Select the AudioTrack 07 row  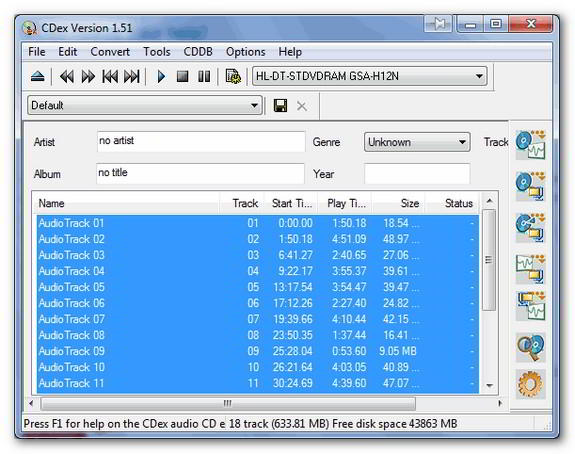pos(257,319)
